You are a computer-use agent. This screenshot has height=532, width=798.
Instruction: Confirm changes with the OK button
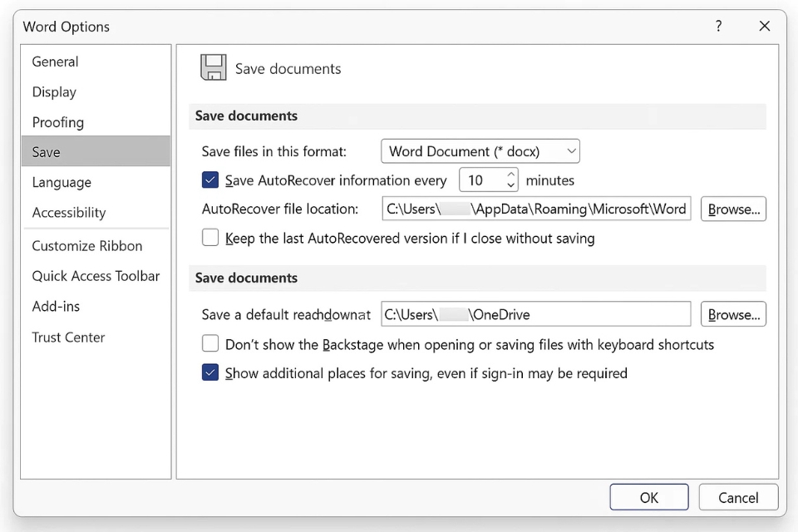click(x=648, y=497)
